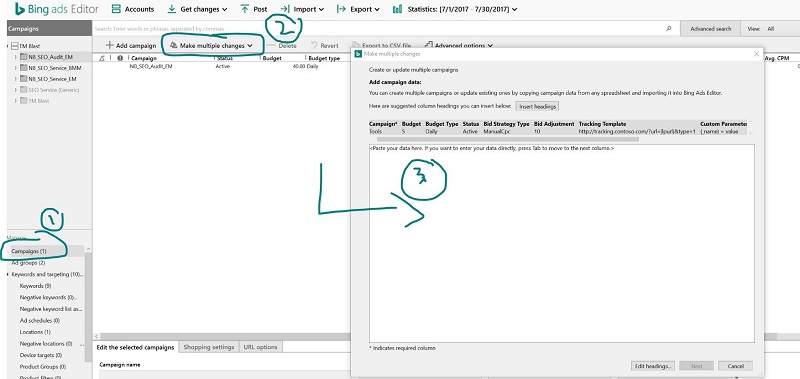Select Device targets (0) entry

[x=41, y=355]
